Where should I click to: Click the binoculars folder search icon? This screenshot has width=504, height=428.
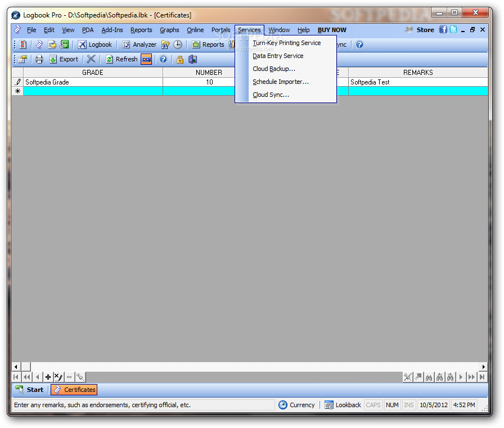165,44
